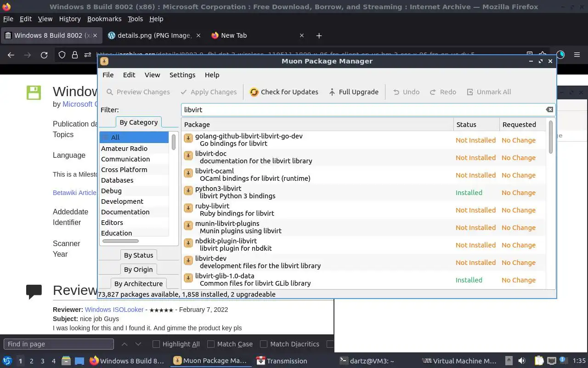Clear the libvirt search field with the clear icon

(549, 109)
